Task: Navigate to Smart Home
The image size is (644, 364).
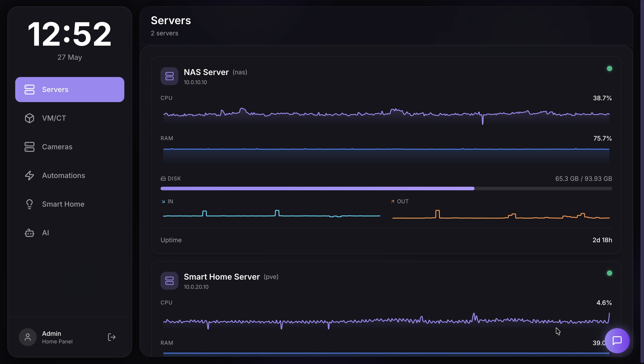Action: (x=70, y=204)
